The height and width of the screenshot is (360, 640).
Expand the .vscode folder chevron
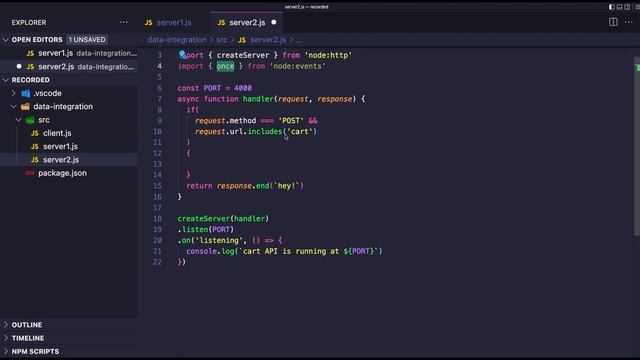(x=13, y=93)
